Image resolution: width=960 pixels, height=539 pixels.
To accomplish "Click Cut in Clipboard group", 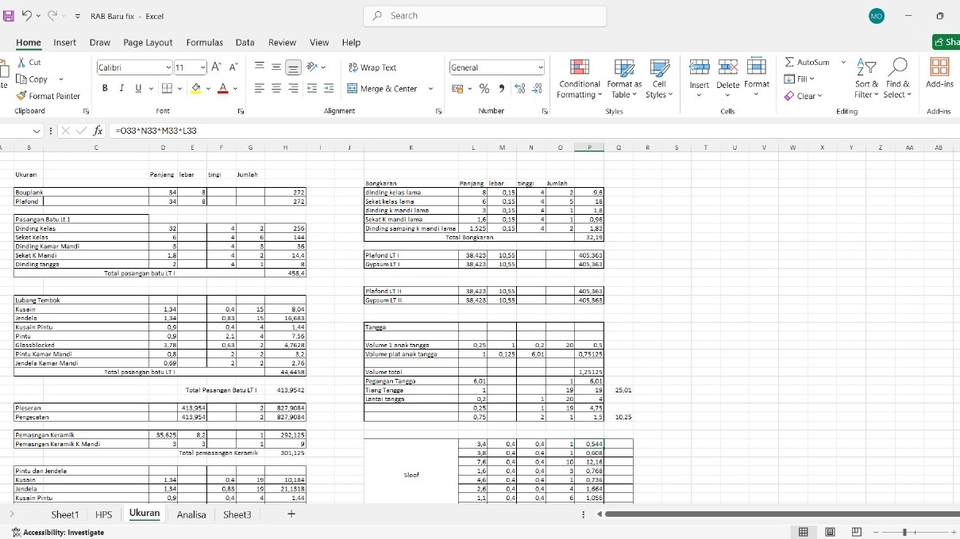I will point(29,62).
